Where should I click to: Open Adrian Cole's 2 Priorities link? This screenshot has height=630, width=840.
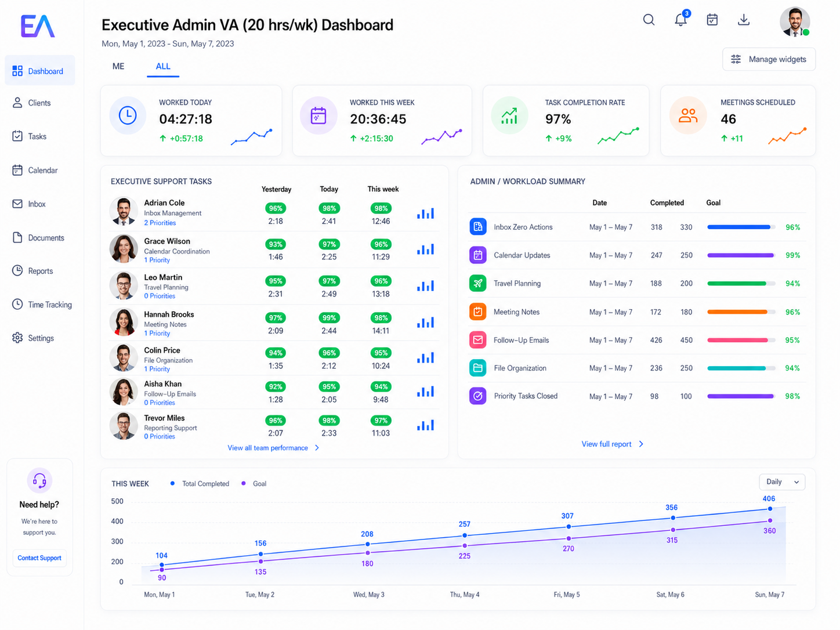point(160,223)
